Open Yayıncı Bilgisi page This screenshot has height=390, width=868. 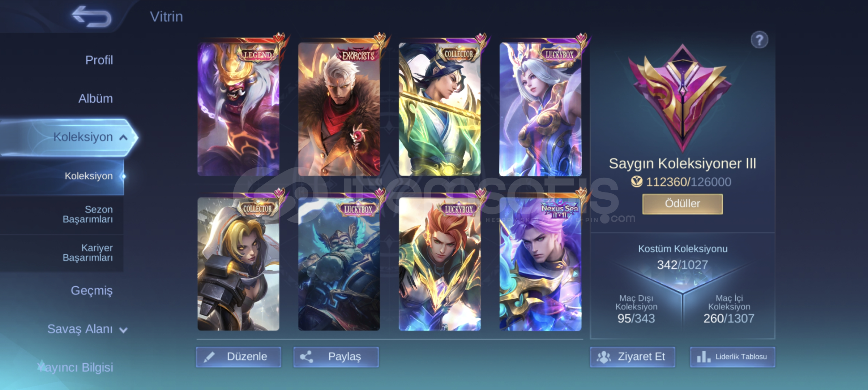click(x=75, y=367)
